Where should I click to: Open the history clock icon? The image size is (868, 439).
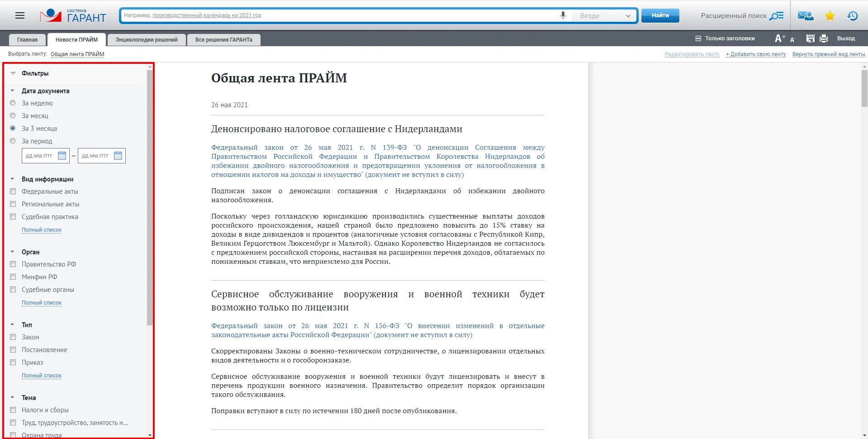pyautogui.click(x=853, y=16)
